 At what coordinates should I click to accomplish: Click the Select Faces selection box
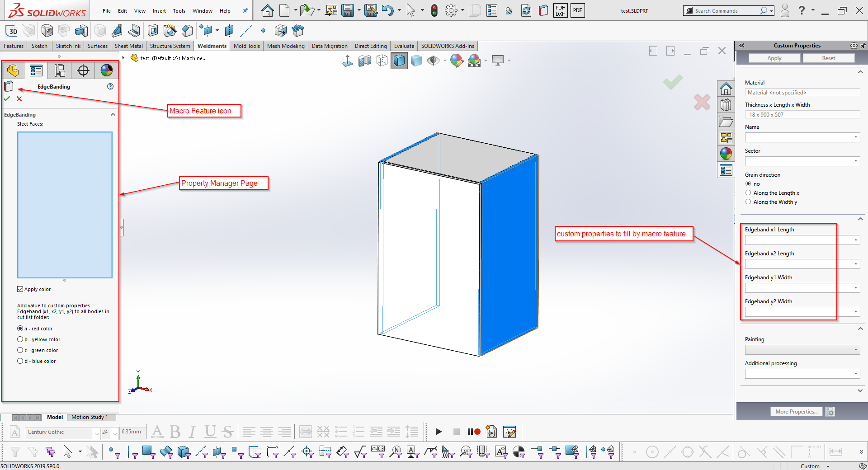click(x=65, y=205)
